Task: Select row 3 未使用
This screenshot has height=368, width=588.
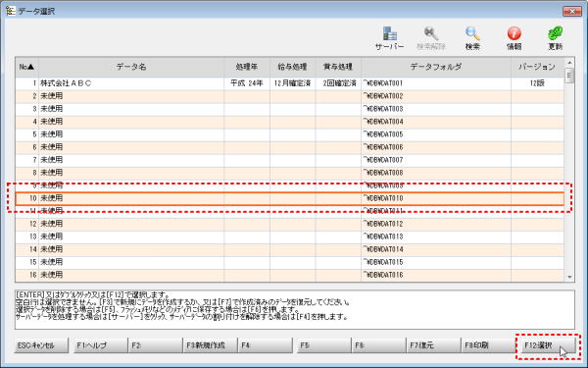Action: [x=289, y=109]
